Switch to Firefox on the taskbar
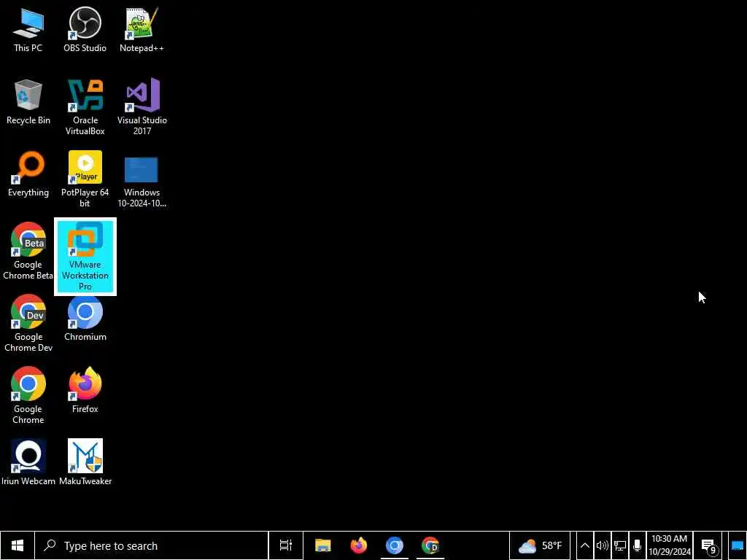 (359, 545)
